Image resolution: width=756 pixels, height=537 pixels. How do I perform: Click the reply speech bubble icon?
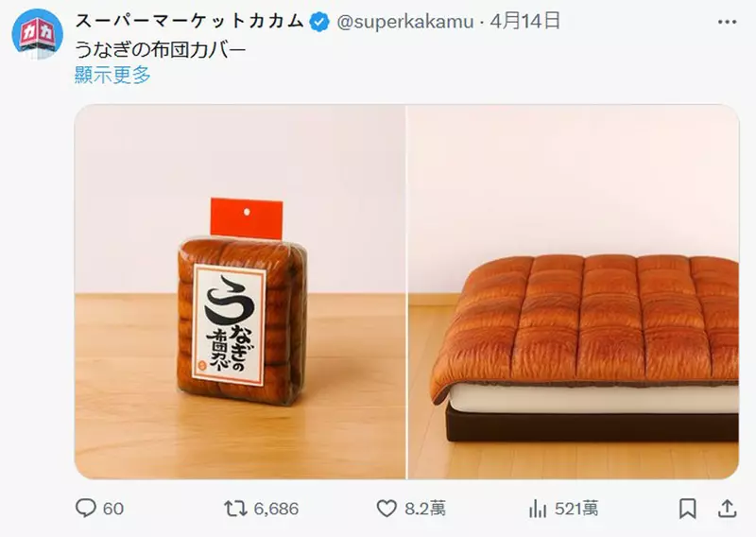[86, 508]
